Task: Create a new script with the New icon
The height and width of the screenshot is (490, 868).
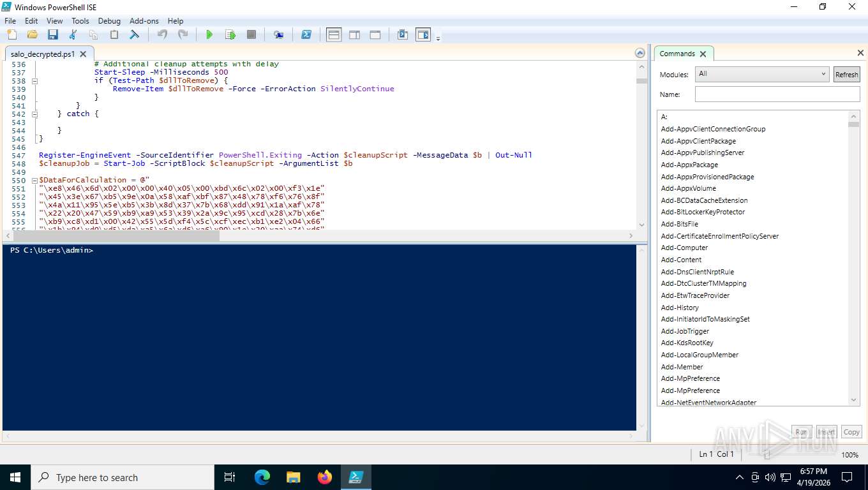Action: (x=11, y=34)
